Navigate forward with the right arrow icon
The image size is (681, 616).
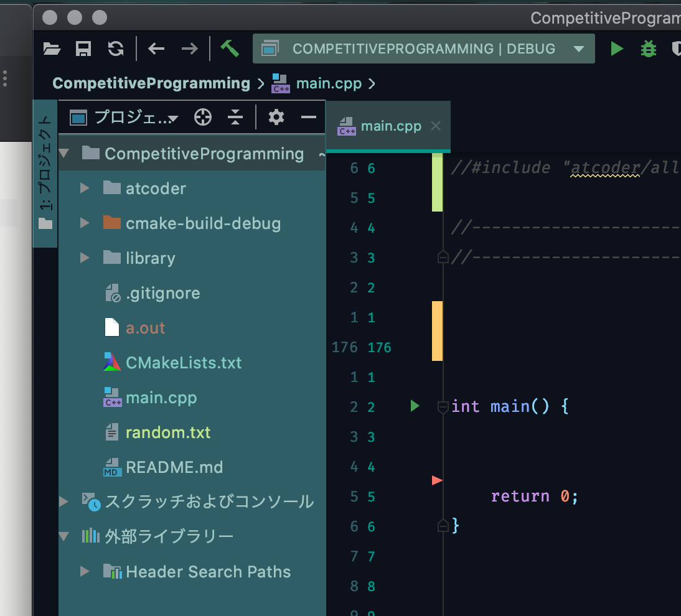tap(190, 49)
